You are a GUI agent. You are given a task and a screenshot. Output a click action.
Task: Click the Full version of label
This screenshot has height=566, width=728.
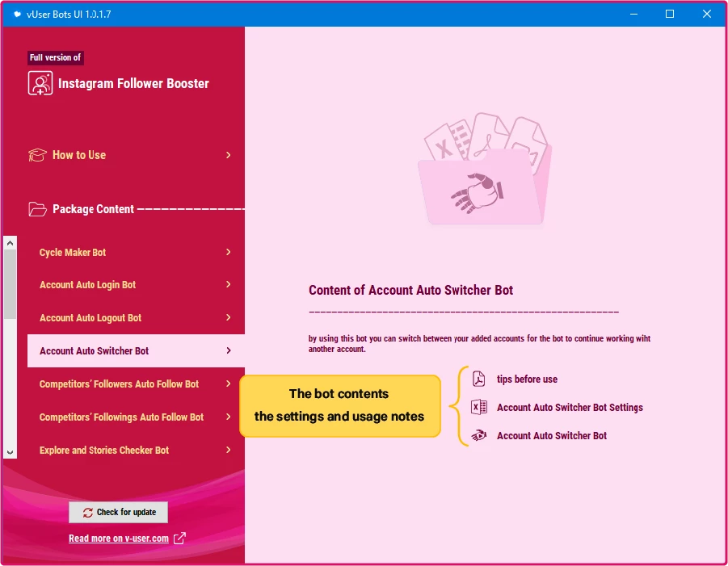tap(55, 57)
